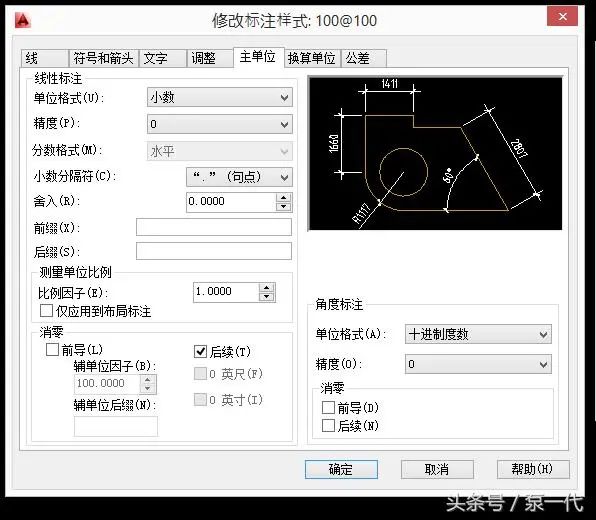Viewport: 596px width, 520px height.
Task: Check the angular 后续(N) checkbox
Action: [328, 425]
